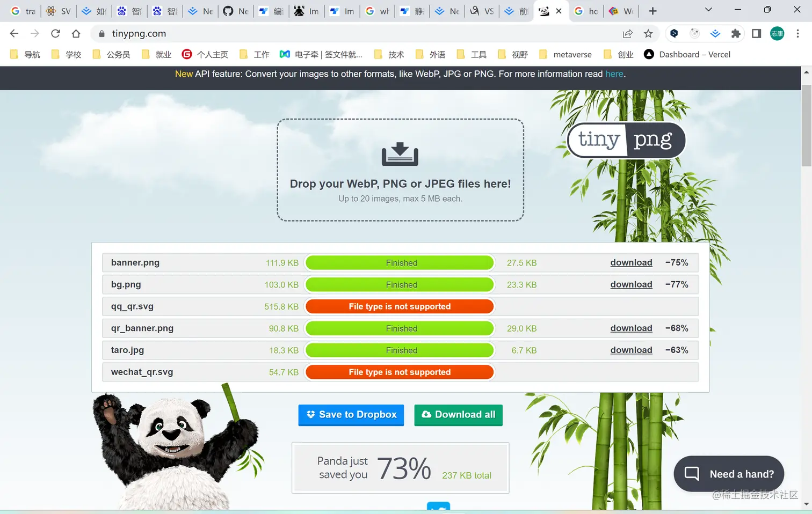Click the GitHub tab favicon
The image size is (812, 514).
point(228,11)
